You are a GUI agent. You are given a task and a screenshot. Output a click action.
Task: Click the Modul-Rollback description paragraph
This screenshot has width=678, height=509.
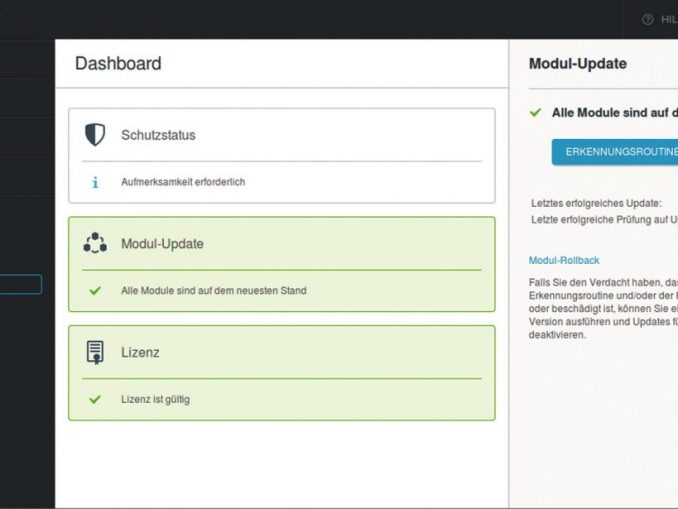point(603,309)
